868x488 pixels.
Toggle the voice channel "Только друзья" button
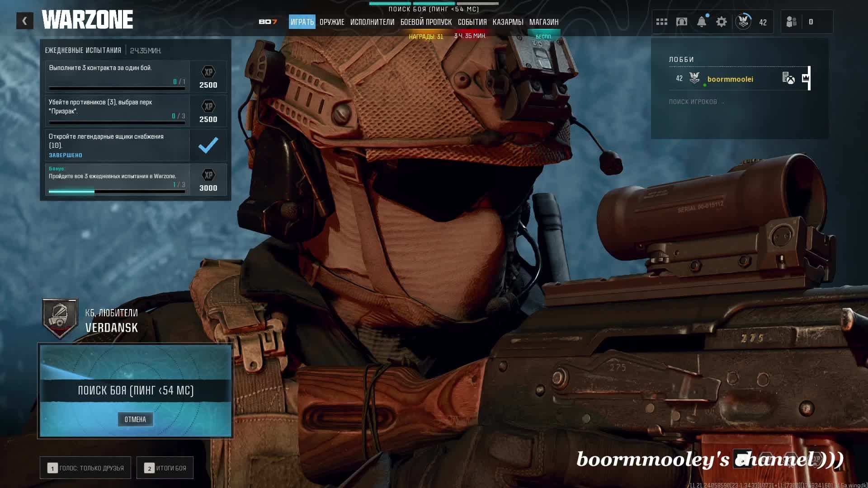click(85, 468)
